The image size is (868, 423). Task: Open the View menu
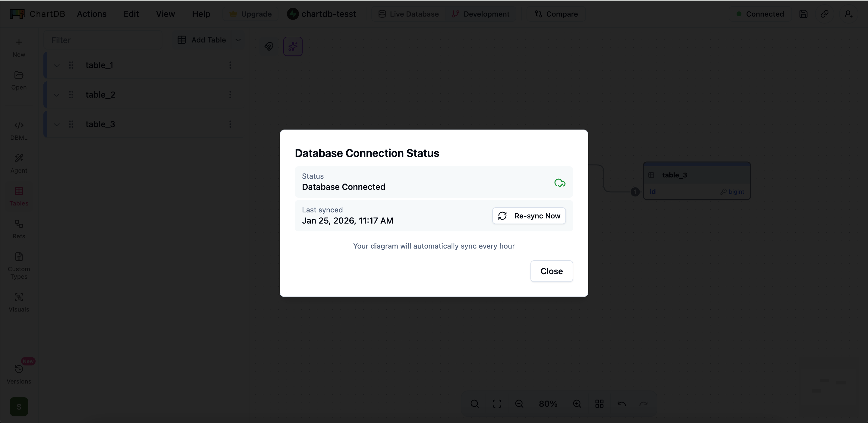pos(165,14)
